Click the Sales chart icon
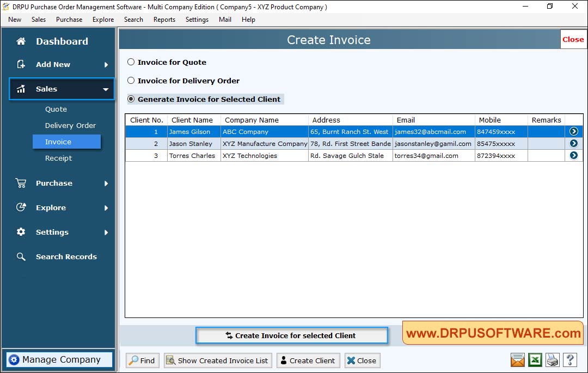588x373 pixels. [x=21, y=89]
